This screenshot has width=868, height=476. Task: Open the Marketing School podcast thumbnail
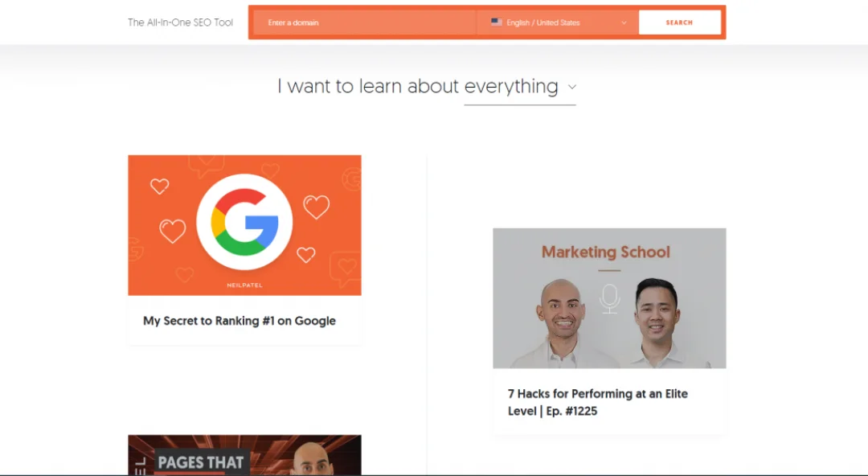pyautogui.click(x=609, y=298)
